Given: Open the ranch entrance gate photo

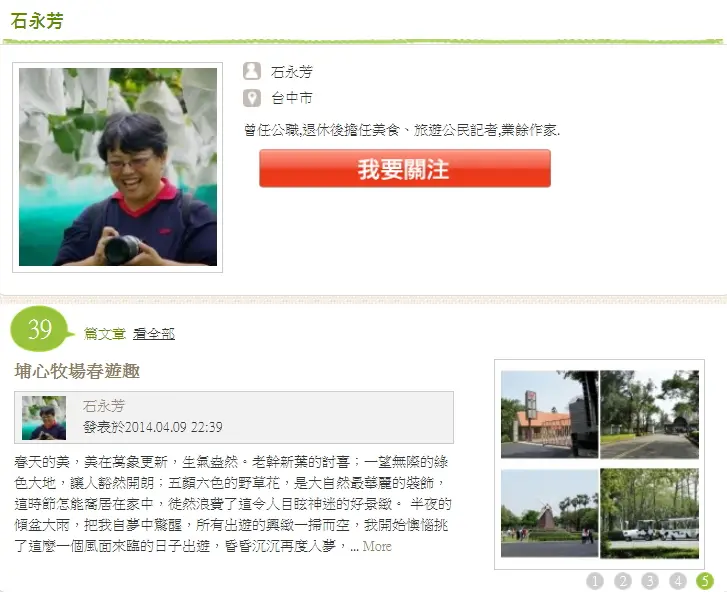Looking at the screenshot, I should tap(549, 414).
